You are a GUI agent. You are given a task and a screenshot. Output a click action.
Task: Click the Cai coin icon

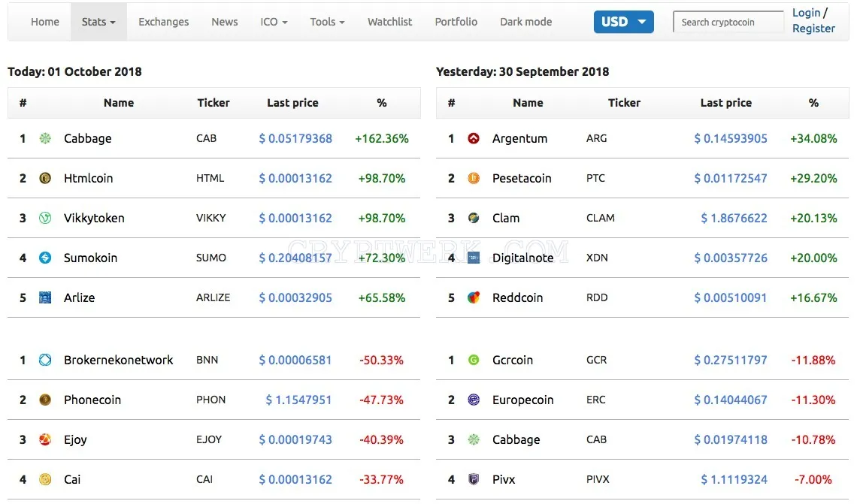pyautogui.click(x=45, y=479)
